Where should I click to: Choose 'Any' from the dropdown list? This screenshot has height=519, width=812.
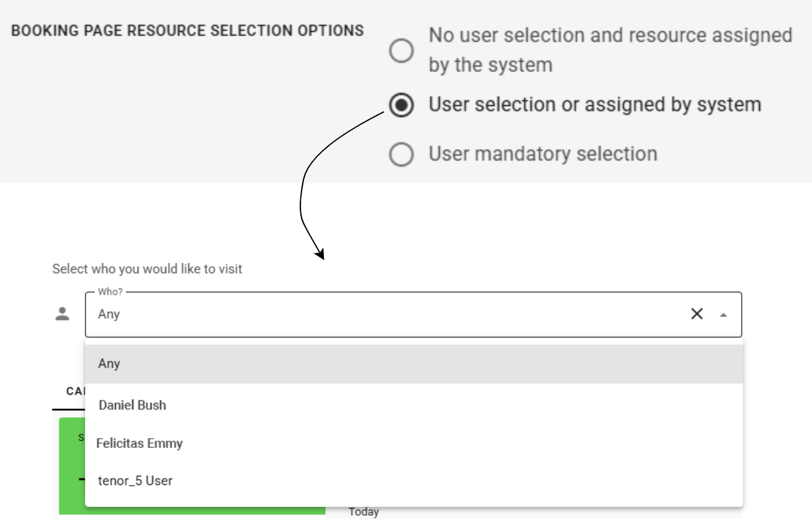[x=109, y=363]
